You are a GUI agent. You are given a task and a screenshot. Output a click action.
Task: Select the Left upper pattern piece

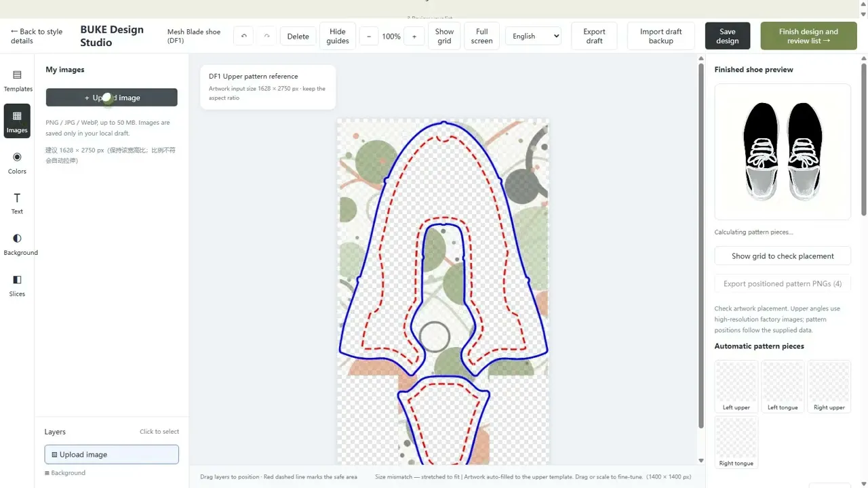tap(736, 386)
